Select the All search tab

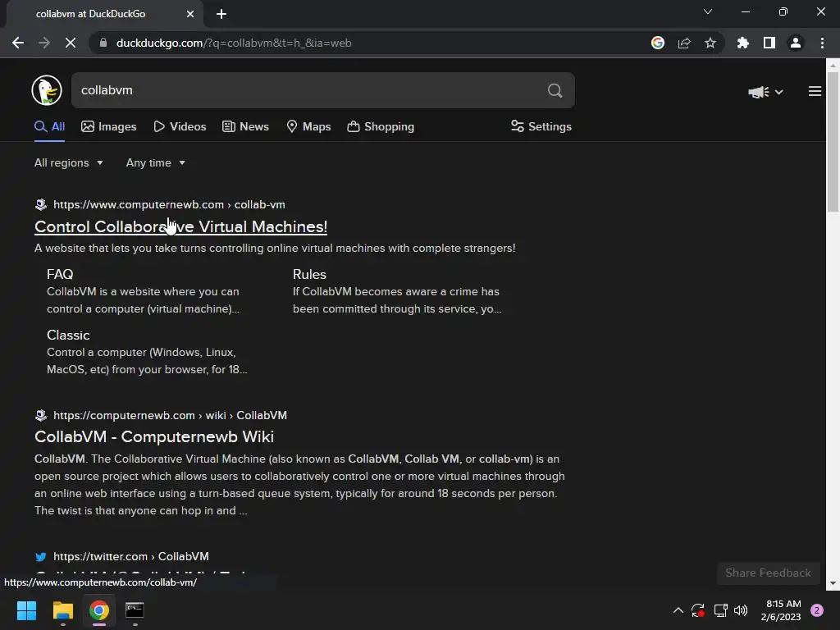[50, 127]
